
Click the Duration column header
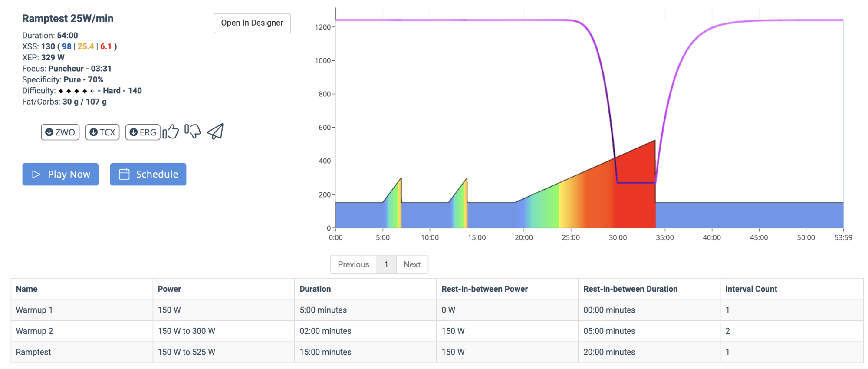pos(315,289)
